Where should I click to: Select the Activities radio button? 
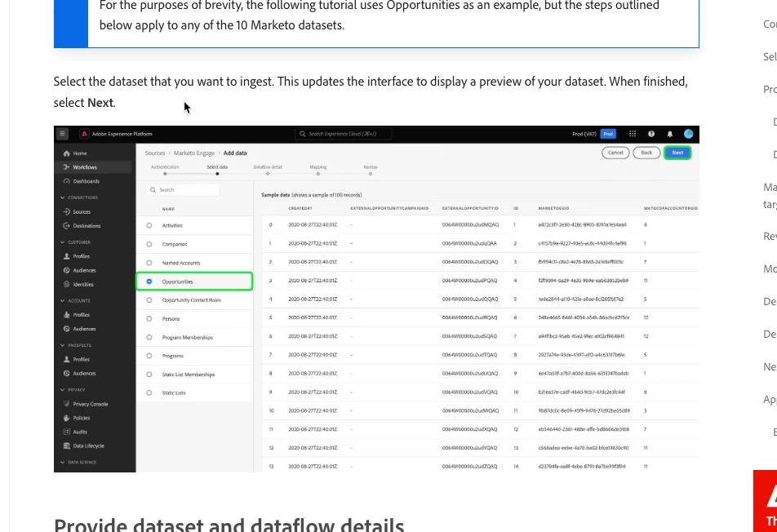pyautogui.click(x=149, y=225)
